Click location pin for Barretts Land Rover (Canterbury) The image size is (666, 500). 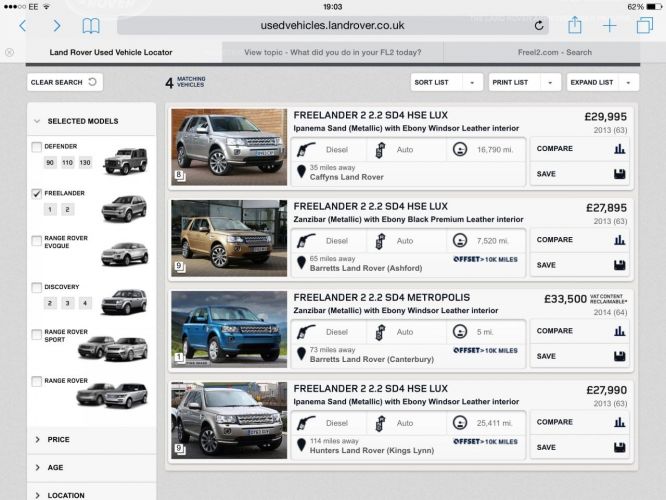point(302,354)
